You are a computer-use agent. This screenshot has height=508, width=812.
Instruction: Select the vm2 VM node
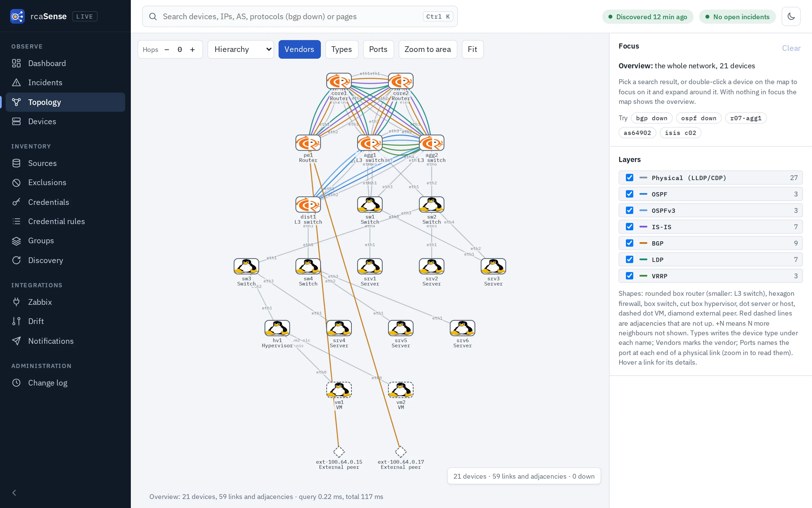[401, 390]
